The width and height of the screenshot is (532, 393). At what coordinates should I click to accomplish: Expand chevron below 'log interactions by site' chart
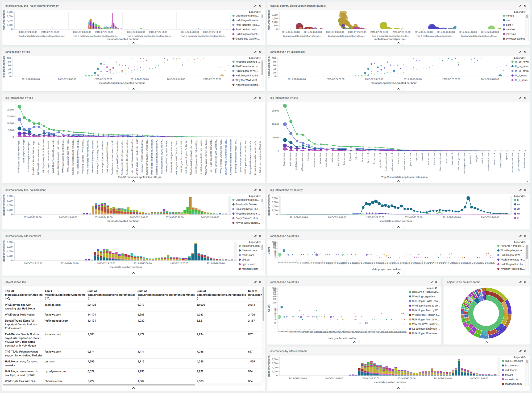(x=398, y=181)
